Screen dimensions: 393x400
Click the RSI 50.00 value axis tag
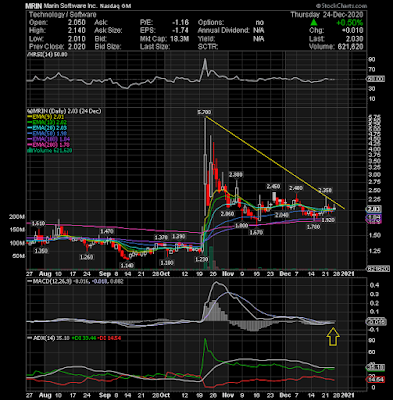(x=376, y=79)
